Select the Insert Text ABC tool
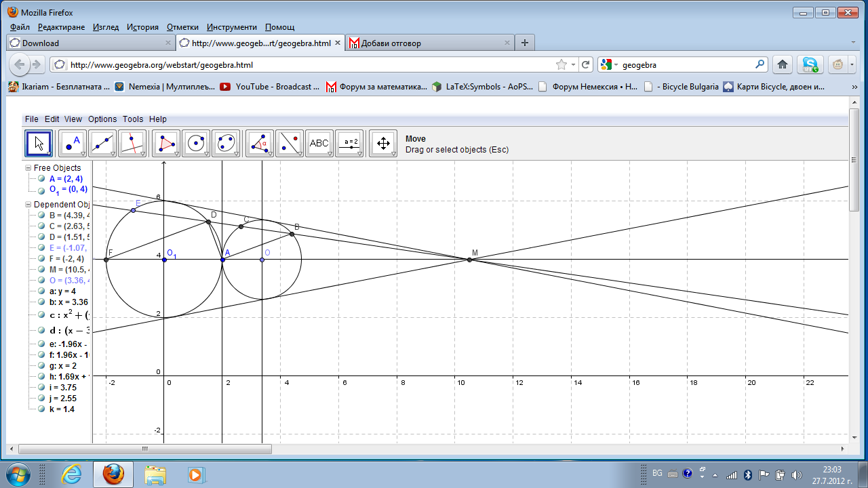Image resolution: width=868 pixels, height=488 pixels. 319,143
